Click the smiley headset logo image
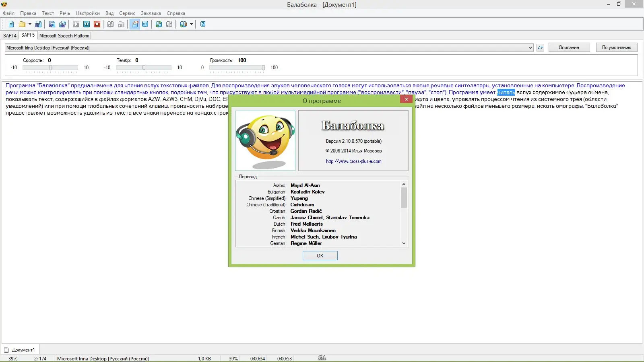Image resolution: width=644 pixels, height=362 pixels. (x=265, y=141)
